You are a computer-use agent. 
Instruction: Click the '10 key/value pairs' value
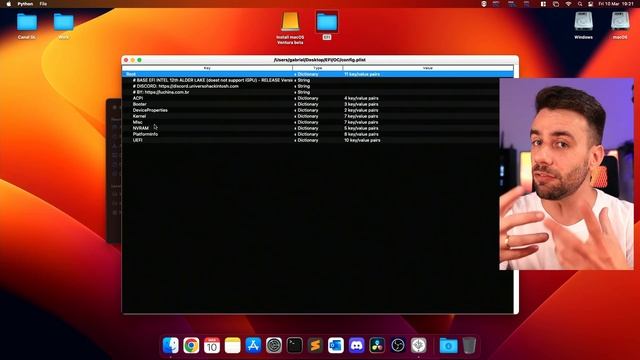362,140
